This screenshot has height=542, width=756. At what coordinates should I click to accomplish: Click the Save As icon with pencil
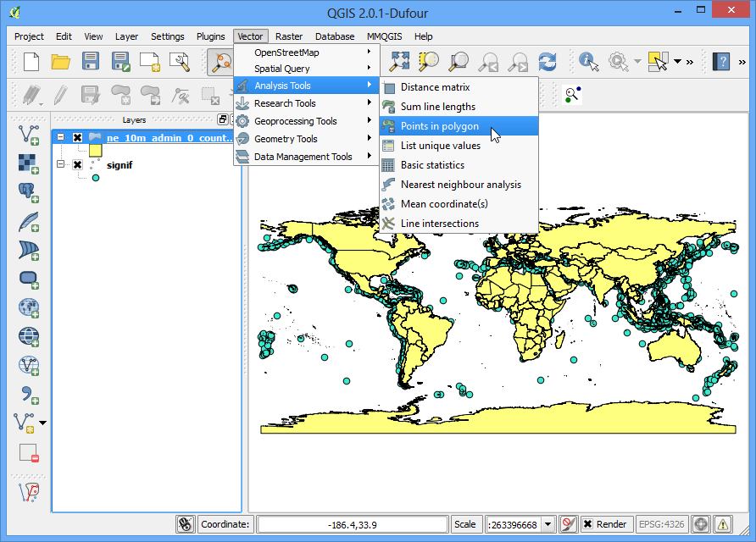pyautogui.click(x=120, y=62)
